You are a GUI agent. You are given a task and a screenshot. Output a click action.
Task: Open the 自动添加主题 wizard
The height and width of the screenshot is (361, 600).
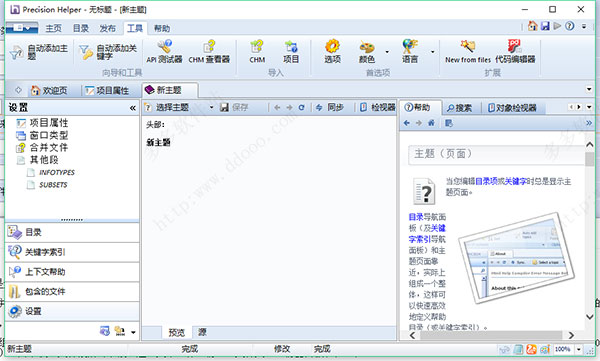click(x=39, y=52)
